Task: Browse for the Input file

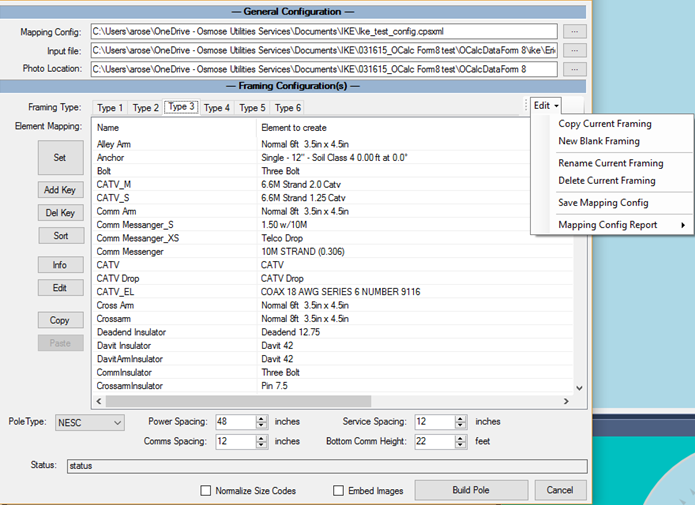Action: [574, 50]
